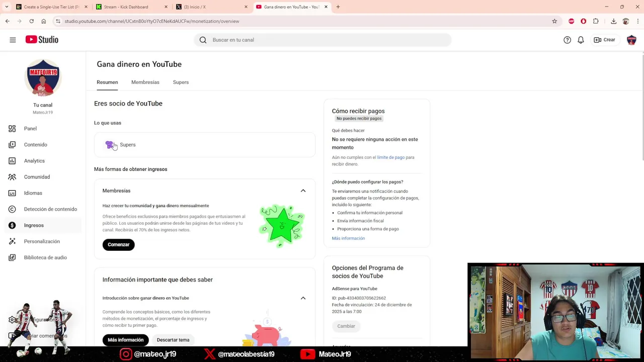Click Comenzar under Membresías

pos(118,244)
